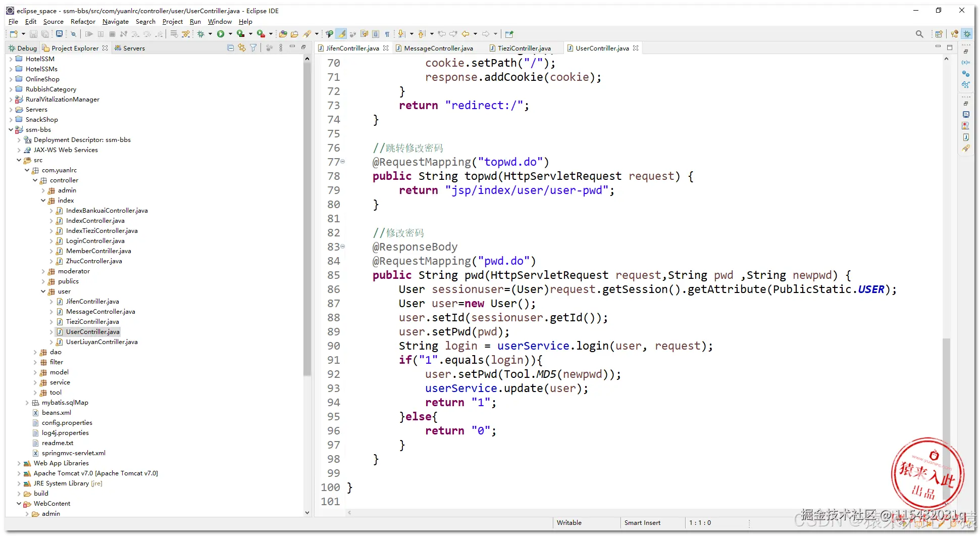
Task: Toggle the block selection mode toolbar button
Action: pyautogui.click(x=376, y=34)
